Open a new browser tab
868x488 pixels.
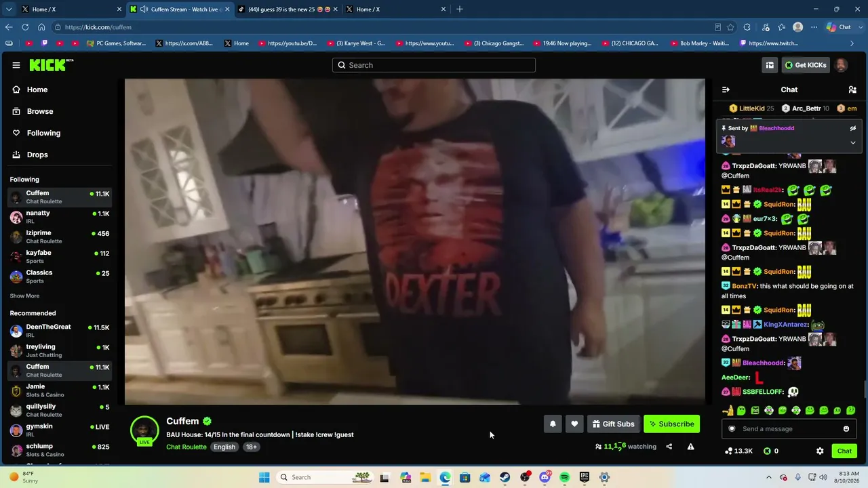pos(460,9)
